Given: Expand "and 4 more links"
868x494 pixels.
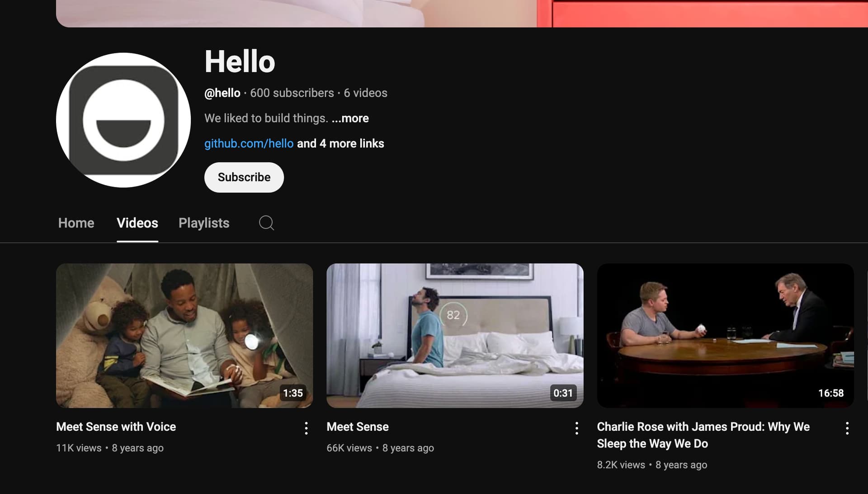Looking at the screenshot, I should click(x=340, y=143).
